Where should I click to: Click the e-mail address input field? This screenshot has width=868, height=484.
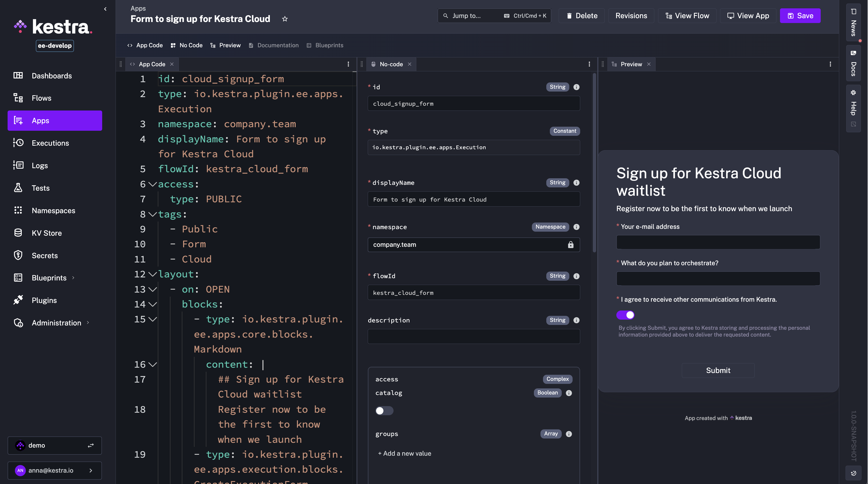[x=718, y=242]
